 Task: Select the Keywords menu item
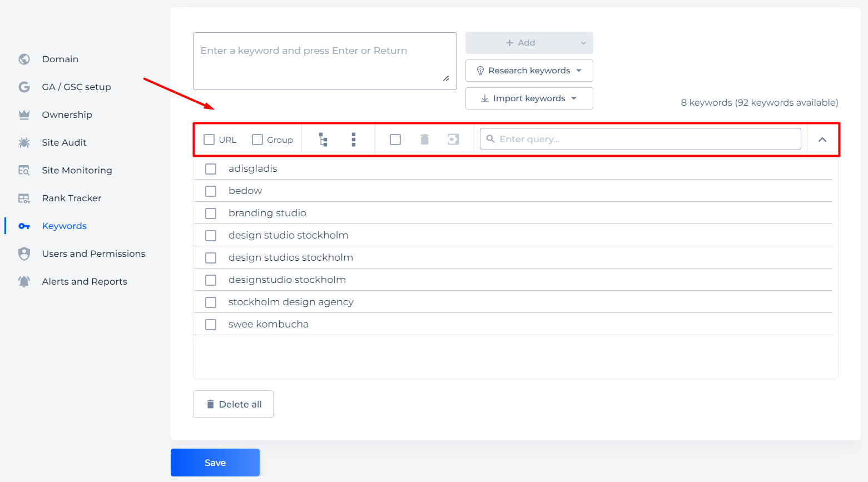click(65, 226)
